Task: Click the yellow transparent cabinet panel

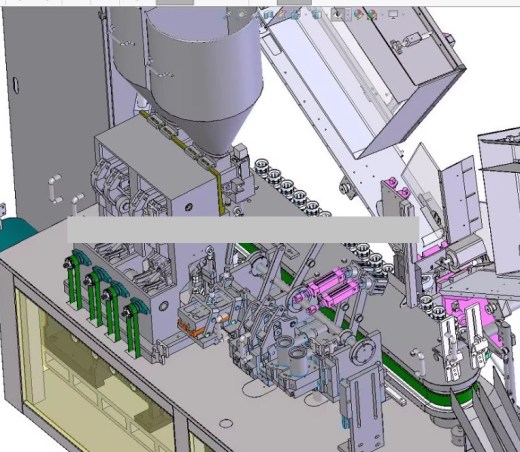Action: coord(93,377)
